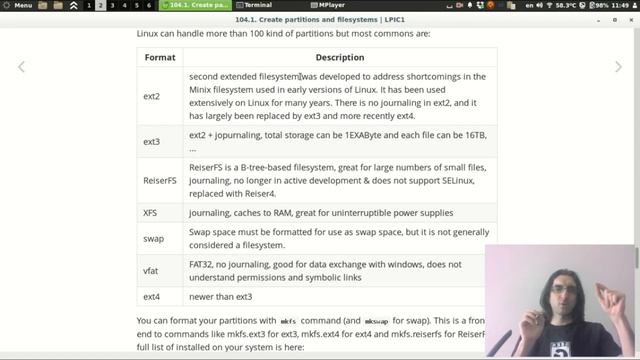Go to next page with right chevron
This screenshot has width=640, height=360.
click(618, 67)
